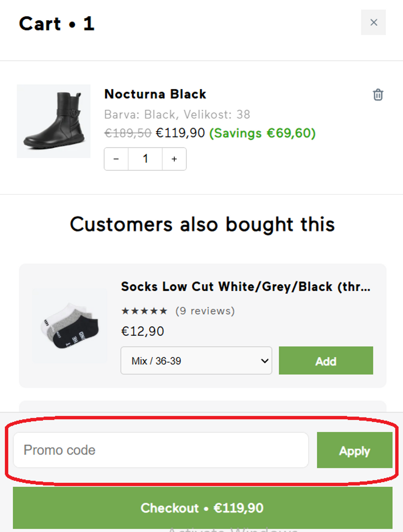This screenshot has height=532, width=403.
Task: Click the five-star rating icons
Action: [144, 311]
